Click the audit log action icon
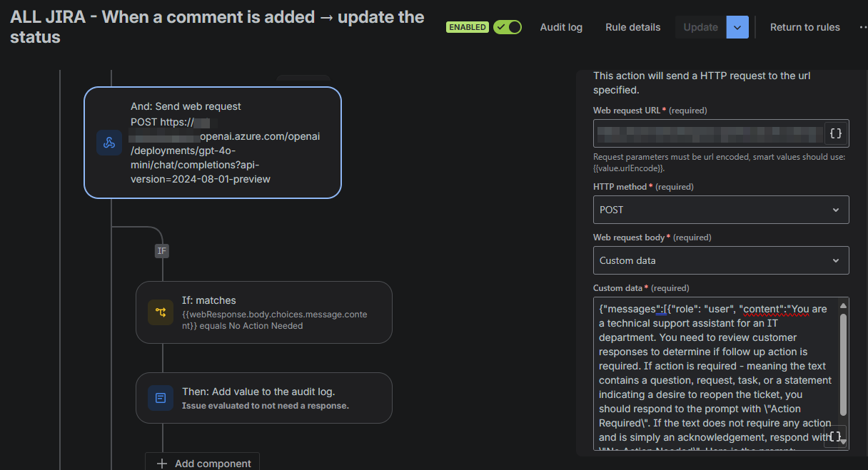Image resolution: width=868 pixels, height=470 pixels. [x=161, y=397]
